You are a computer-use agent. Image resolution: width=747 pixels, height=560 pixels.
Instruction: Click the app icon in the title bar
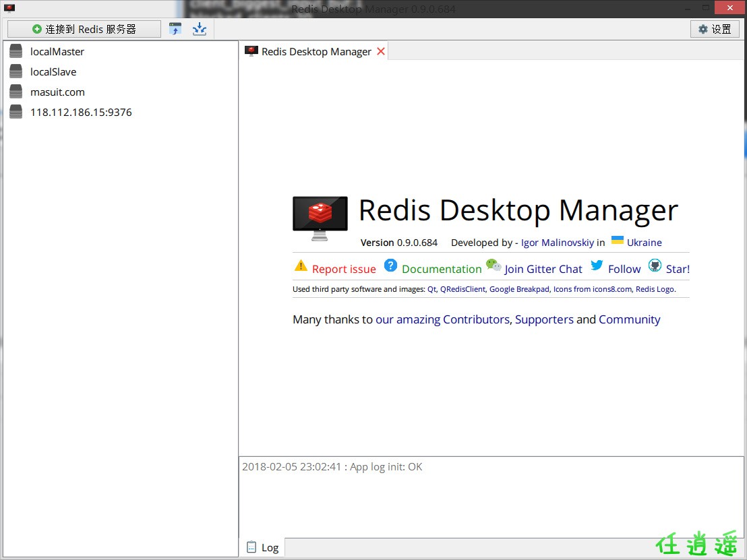tap(9, 8)
